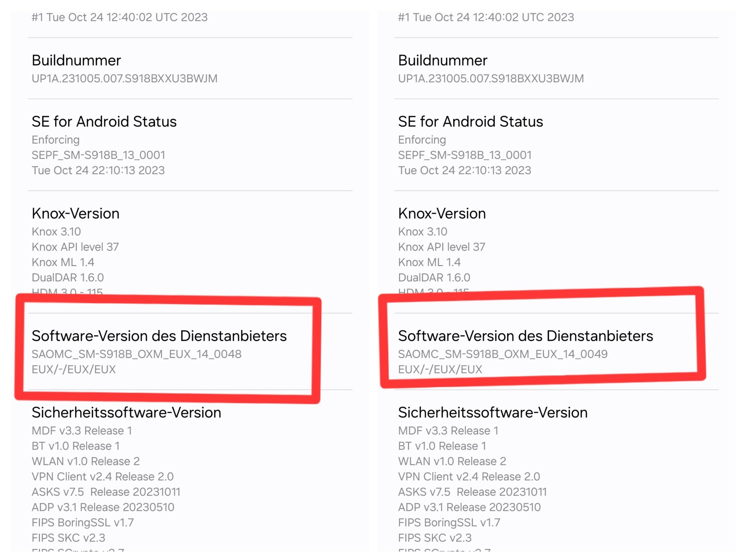Click Software-Version des Dienstanbieters on left
This screenshot has width=745, height=560.
pos(159,336)
